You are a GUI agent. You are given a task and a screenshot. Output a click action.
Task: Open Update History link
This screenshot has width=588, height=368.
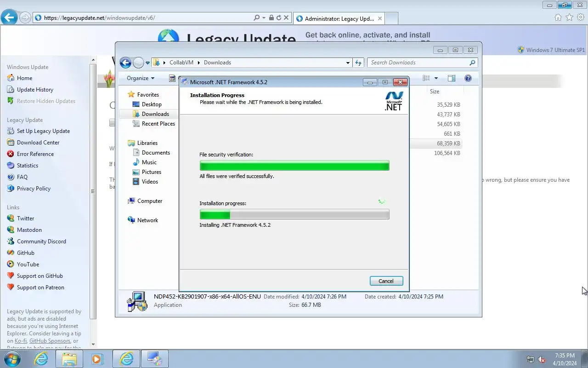click(35, 90)
